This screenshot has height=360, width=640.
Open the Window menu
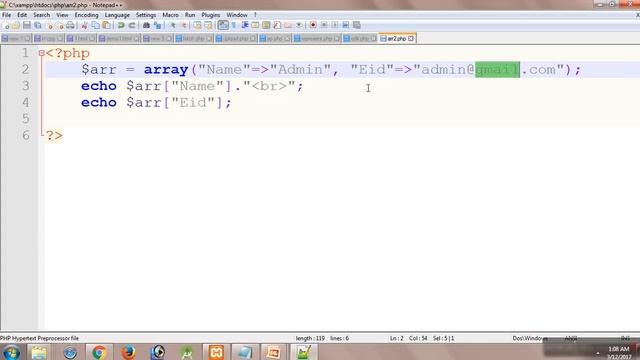click(x=237, y=15)
